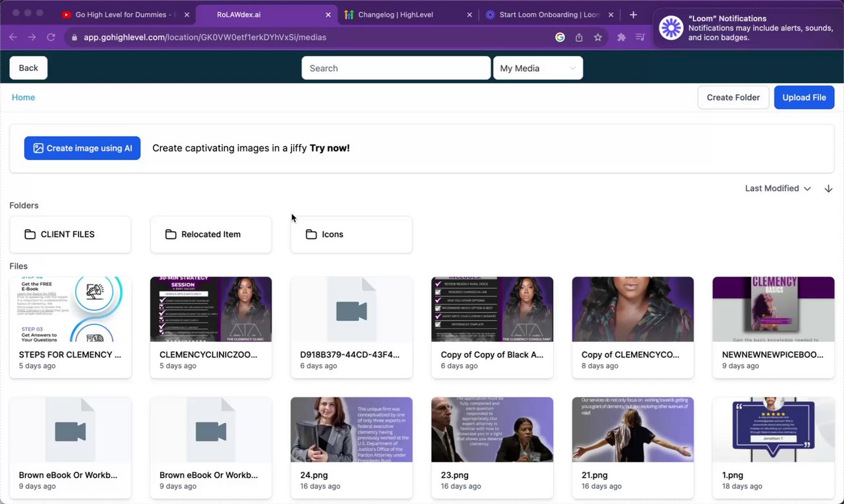Click Create image using AI

click(82, 148)
